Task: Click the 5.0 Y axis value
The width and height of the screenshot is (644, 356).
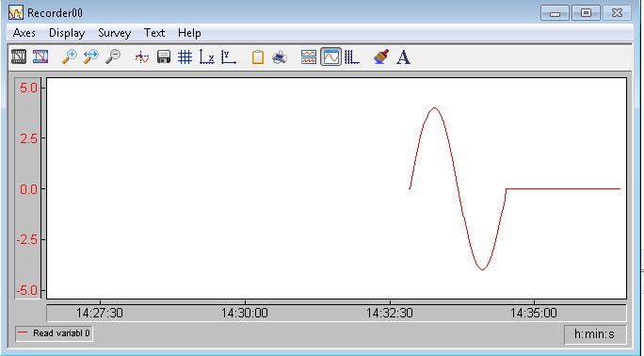Action: pos(29,88)
